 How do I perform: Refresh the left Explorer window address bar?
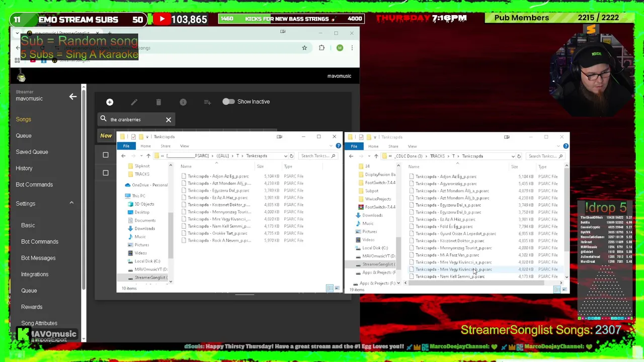coord(291,156)
